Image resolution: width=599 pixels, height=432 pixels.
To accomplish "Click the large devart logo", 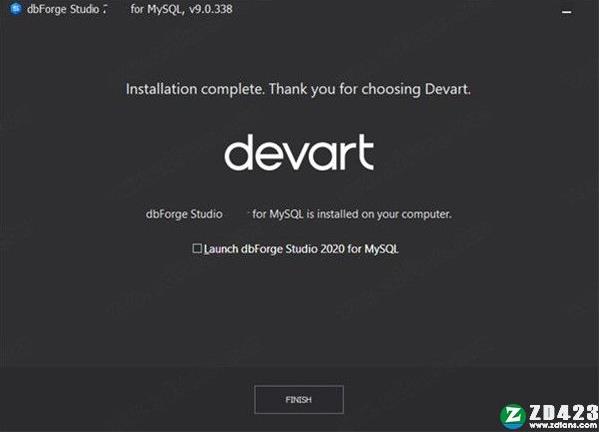I will point(299,152).
